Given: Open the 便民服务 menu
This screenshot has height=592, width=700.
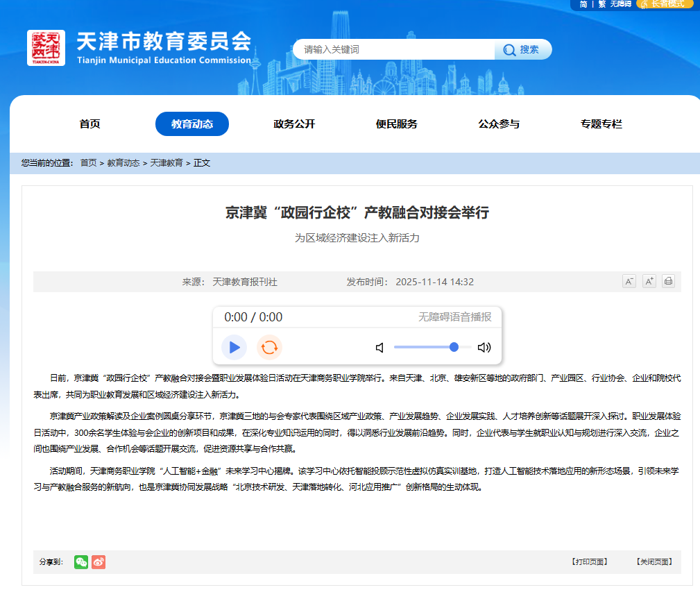Looking at the screenshot, I should point(396,124).
